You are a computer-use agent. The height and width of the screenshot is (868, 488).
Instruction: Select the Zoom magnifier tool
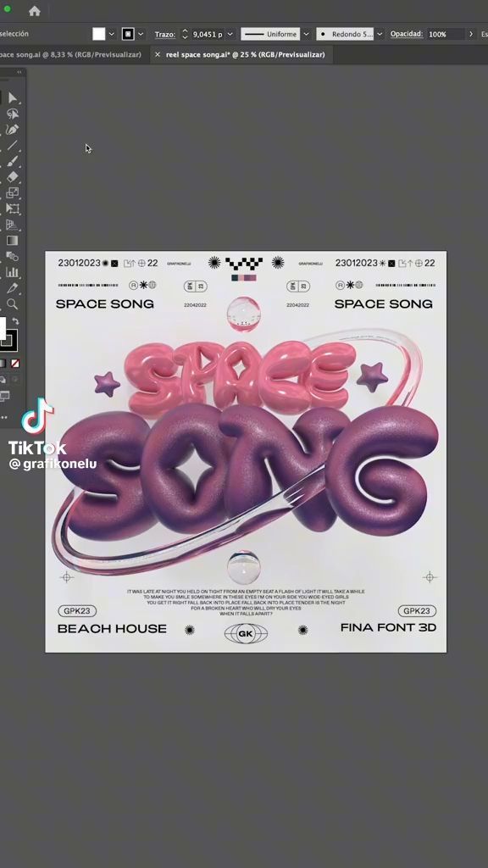click(12, 304)
